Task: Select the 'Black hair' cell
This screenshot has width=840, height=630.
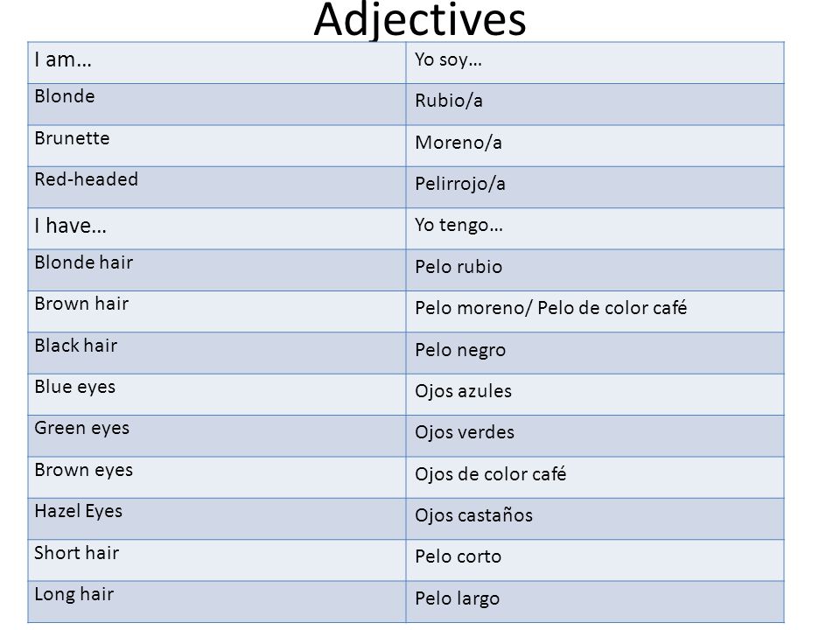Action: tap(217, 353)
